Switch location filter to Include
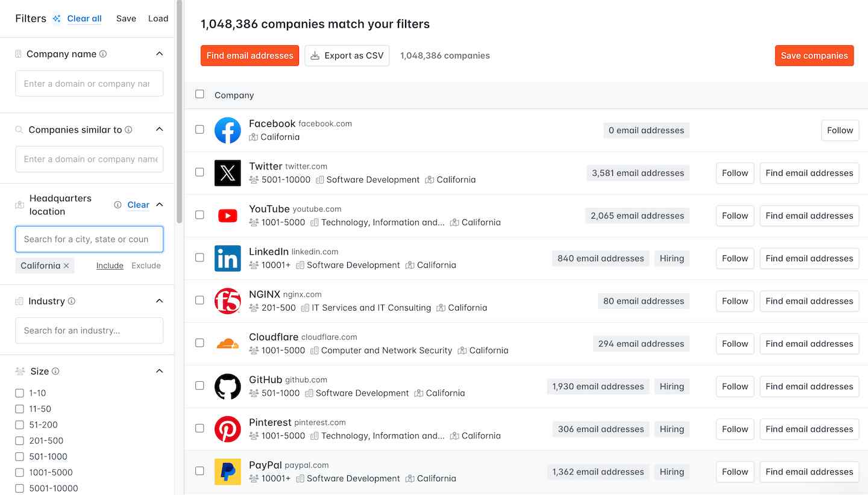The height and width of the screenshot is (495, 868). 110,266
